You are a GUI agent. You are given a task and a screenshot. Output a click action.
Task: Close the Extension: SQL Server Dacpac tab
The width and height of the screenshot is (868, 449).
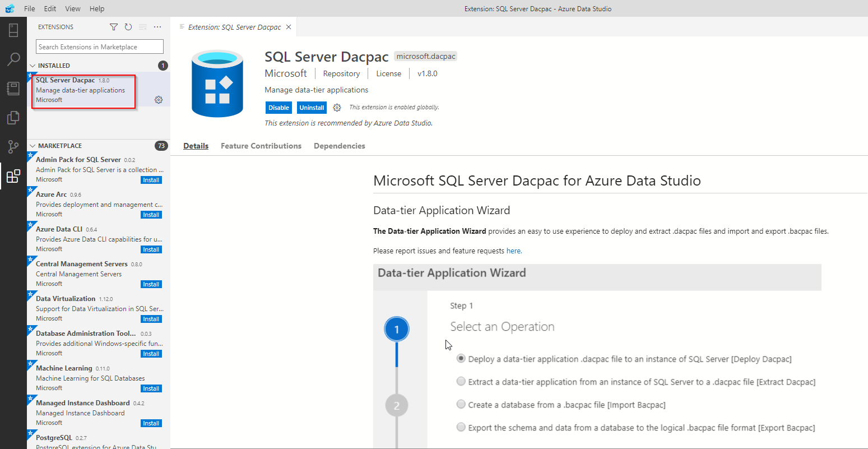tap(289, 27)
